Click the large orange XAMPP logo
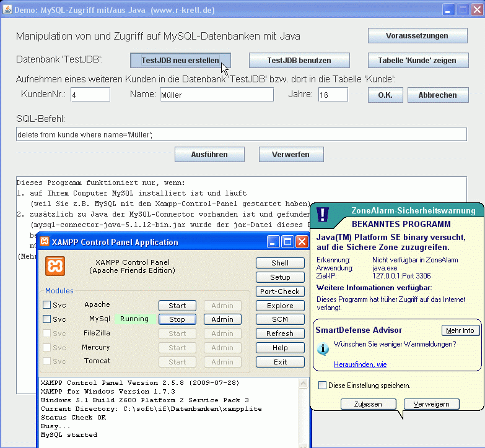The image size is (485, 448). (x=55, y=266)
